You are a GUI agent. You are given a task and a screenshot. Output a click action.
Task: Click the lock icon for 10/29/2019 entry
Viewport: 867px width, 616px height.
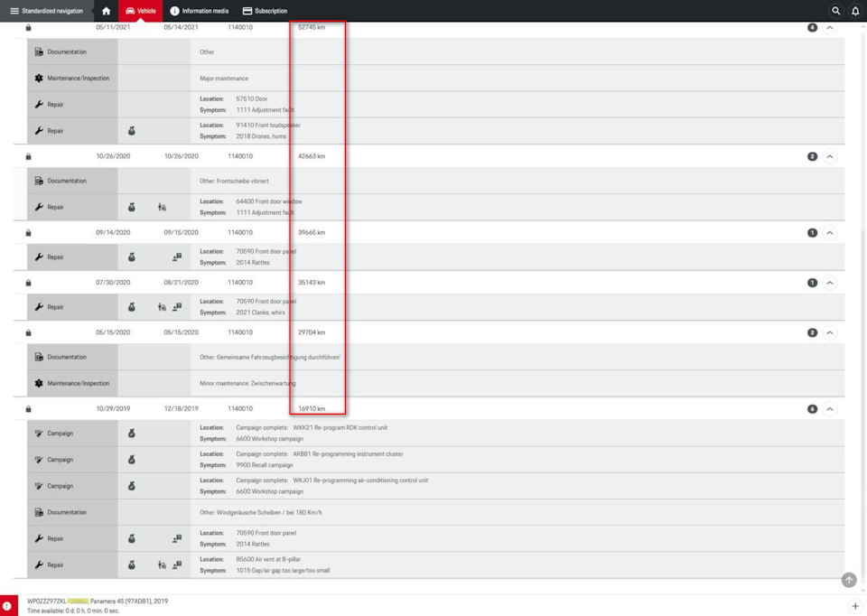click(28, 409)
